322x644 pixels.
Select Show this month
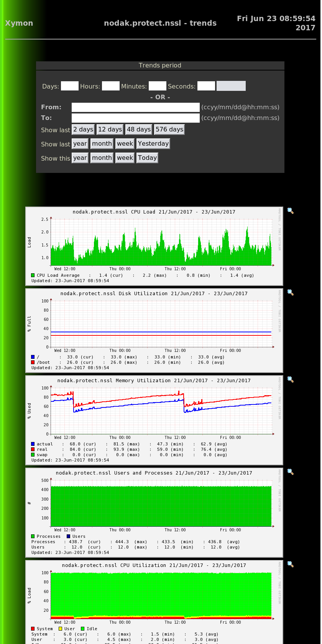(x=102, y=158)
